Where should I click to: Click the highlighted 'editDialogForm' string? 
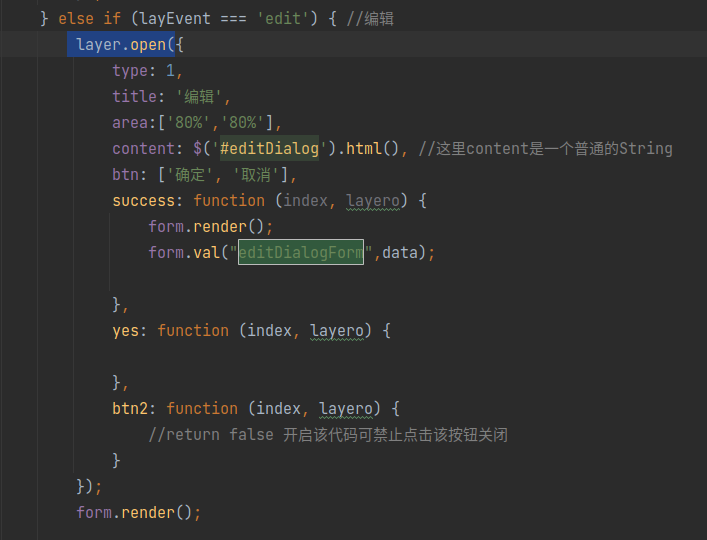(x=301, y=252)
